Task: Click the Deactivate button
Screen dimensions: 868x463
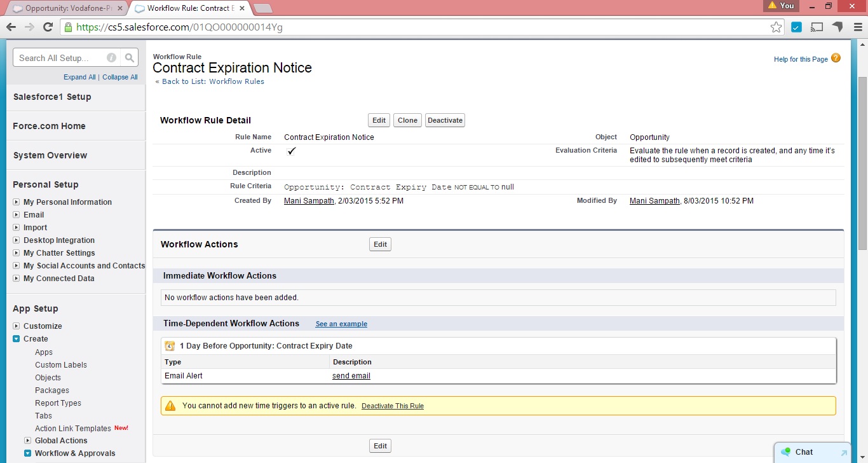Action: pos(445,120)
